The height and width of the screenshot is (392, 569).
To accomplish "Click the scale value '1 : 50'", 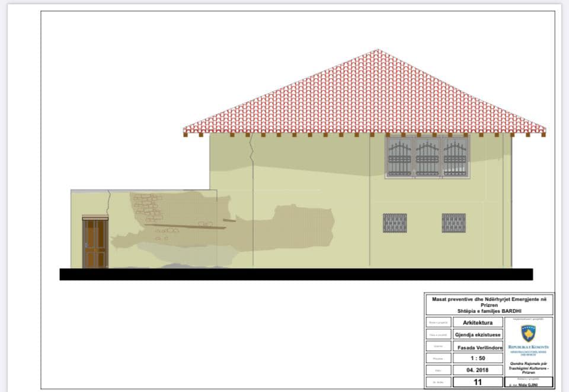I will tap(478, 358).
